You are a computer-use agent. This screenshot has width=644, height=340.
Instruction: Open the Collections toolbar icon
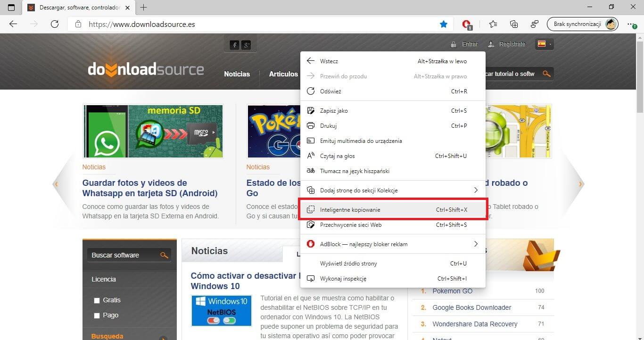514,24
